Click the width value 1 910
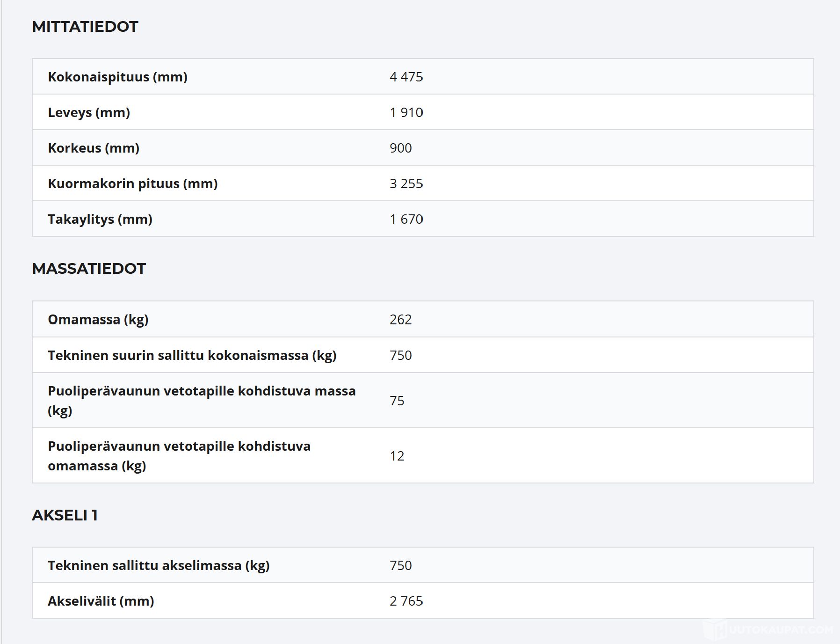840x644 pixels. pyautogui.click(x=406, y=112)
